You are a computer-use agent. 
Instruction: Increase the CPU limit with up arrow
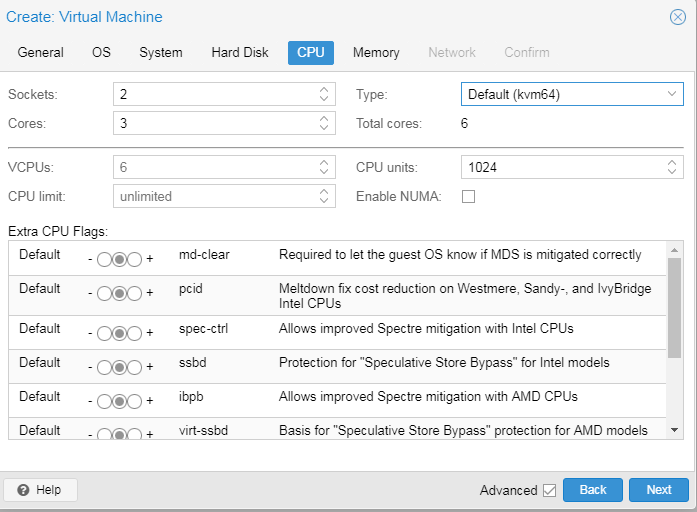pyautogui.click(x=324, y=191)
